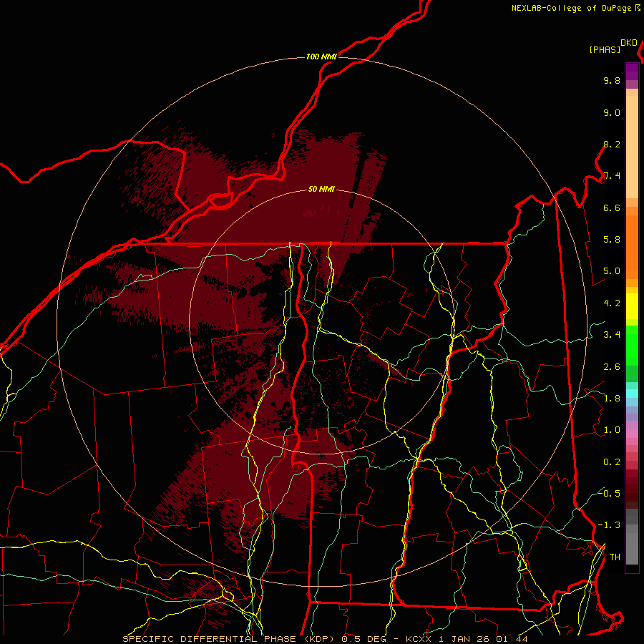Click the 100 NMI range ring label
Image resolution: width=644 pixels, height=644 pixels.
click(x=321, y=57)
